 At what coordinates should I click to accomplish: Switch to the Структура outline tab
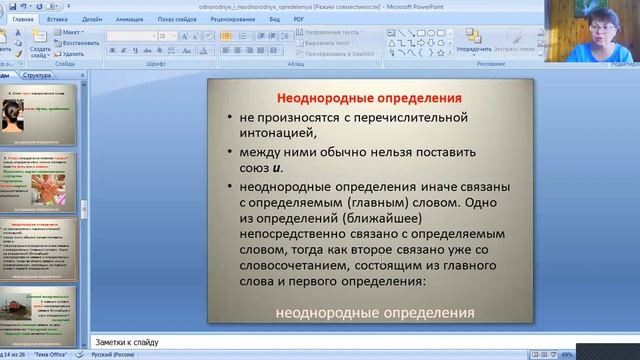tap(37, 75)
